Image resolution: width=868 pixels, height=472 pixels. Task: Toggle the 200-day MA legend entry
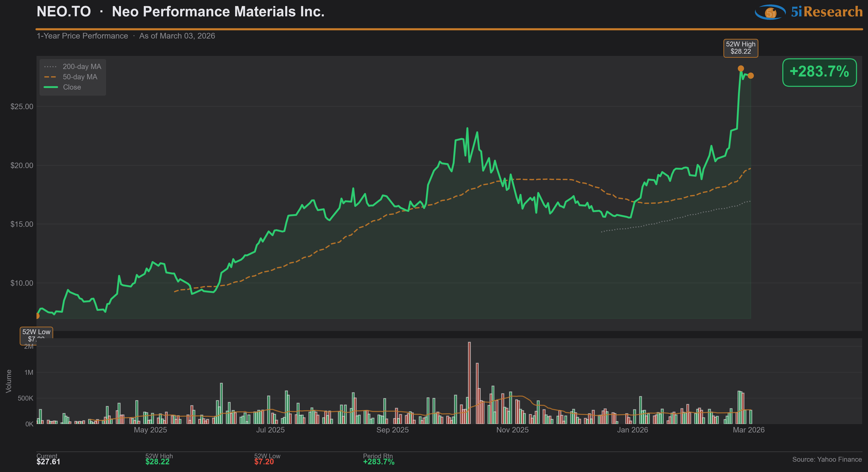click(82, 67)
